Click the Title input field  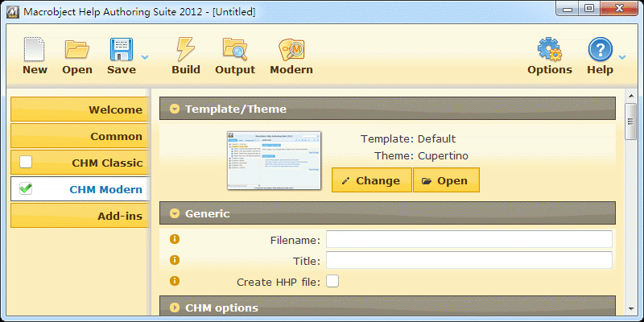point(469,260)
